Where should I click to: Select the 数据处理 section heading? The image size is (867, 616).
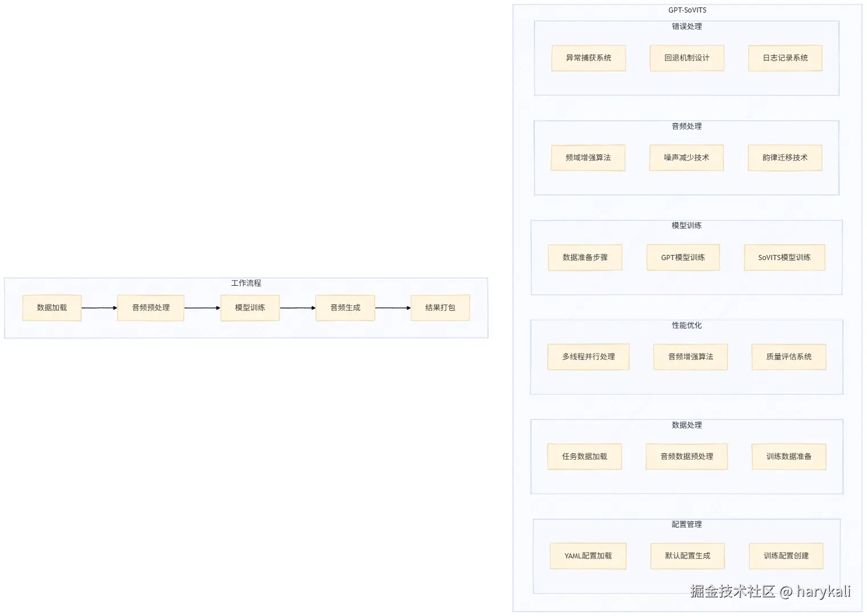click(x=687, y=425)
